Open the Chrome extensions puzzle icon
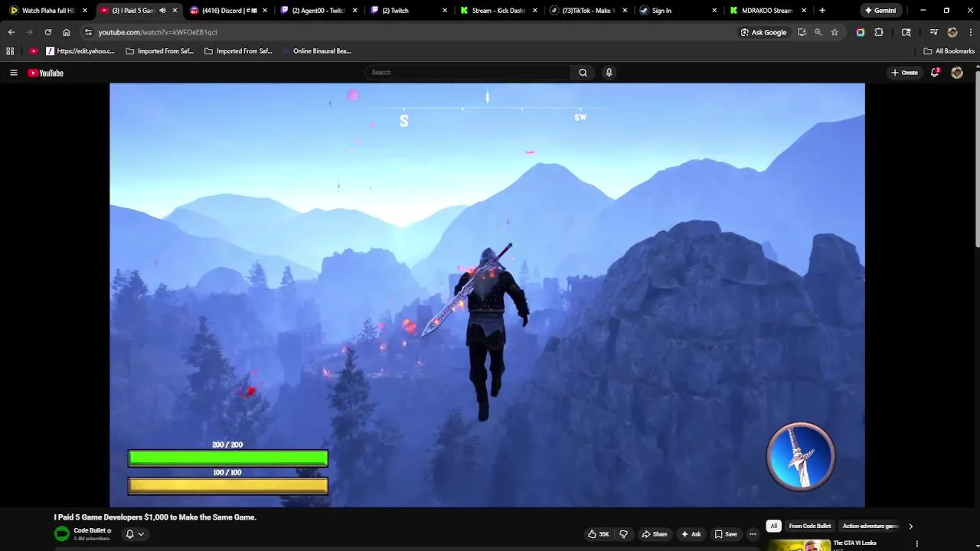This screenshot has height=551, width=980. [879, 32]
